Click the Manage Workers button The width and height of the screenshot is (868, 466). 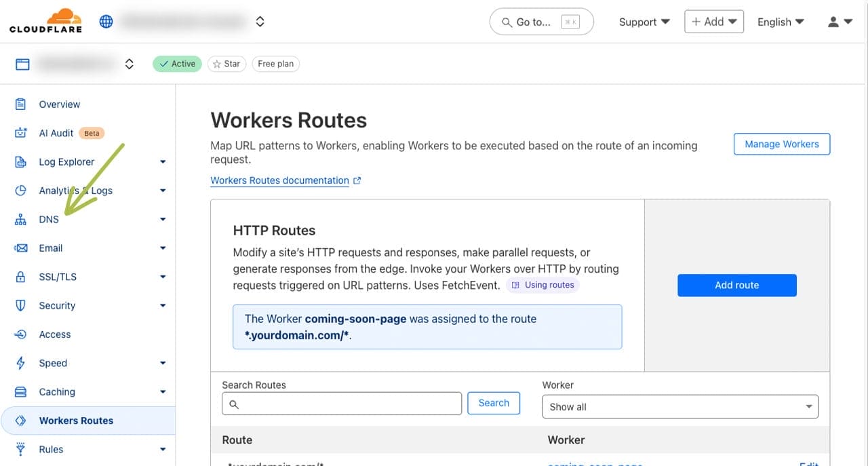point(782,144)
